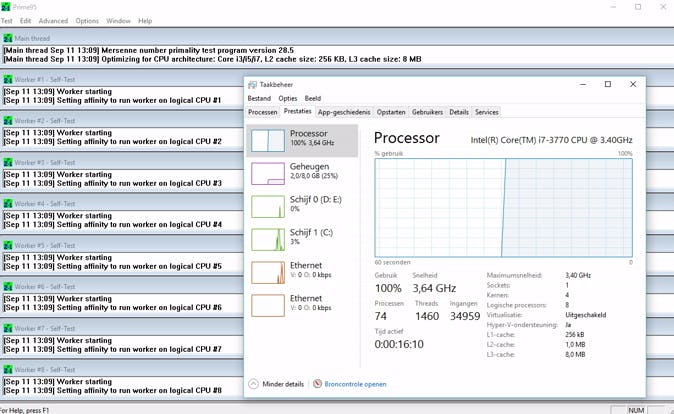
Task: Click the Worker #6 Self-Test window icon
Action: [x=8, y=287]
